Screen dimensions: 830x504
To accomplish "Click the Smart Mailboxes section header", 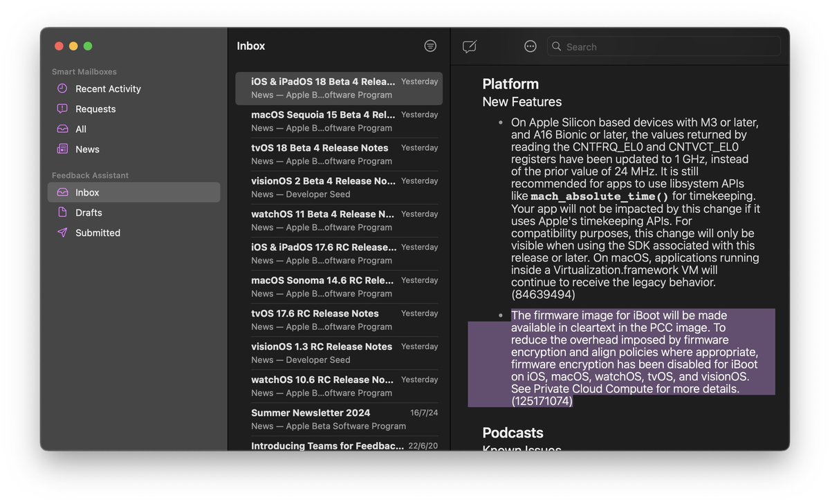I will tap(84, 72).
